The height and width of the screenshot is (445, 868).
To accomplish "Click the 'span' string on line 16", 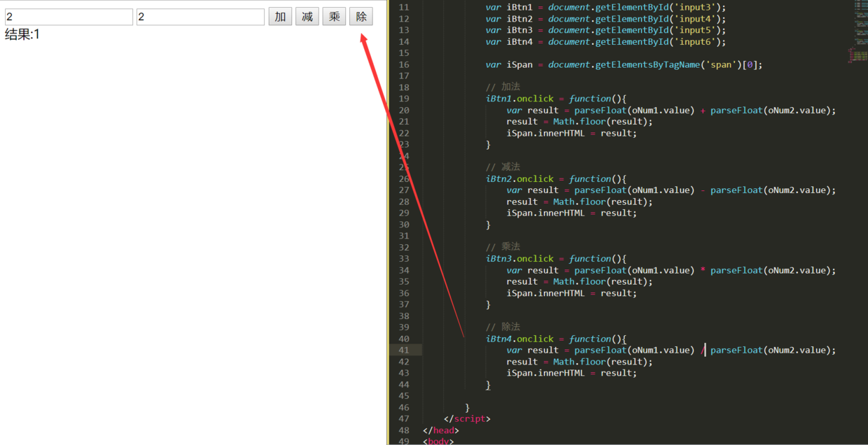I will (x=721, y=64).
